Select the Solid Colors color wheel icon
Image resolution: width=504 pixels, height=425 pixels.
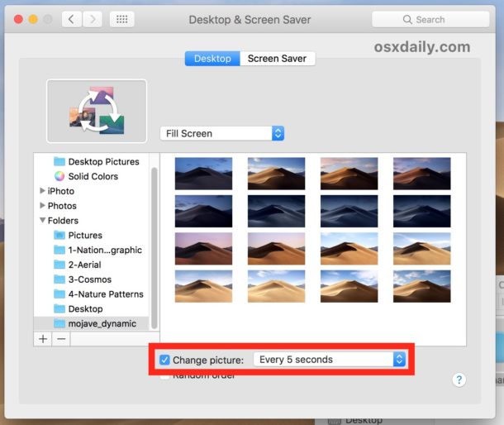tap(59, 176)
